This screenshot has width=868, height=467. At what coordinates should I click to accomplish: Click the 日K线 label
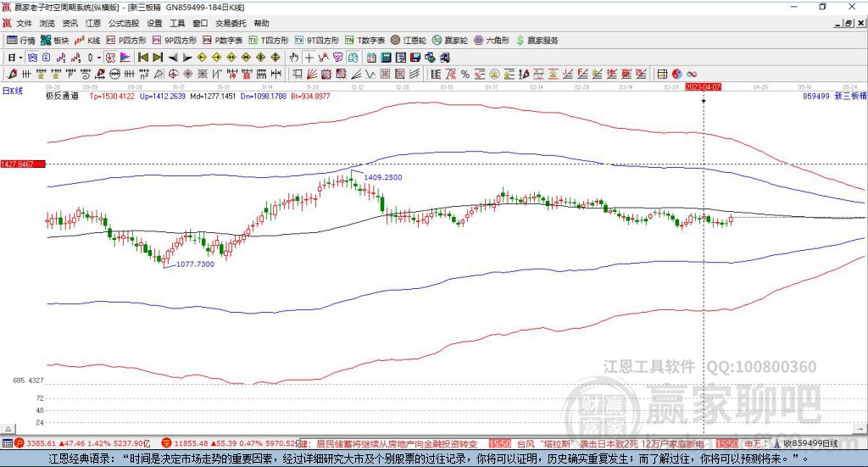12,91
